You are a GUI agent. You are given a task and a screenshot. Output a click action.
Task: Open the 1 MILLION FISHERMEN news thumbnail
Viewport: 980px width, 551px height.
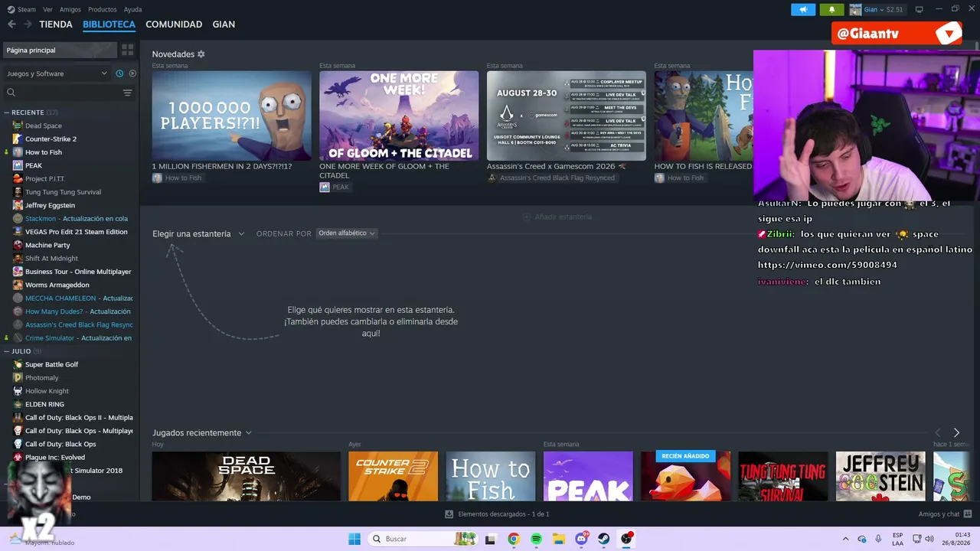click(x=232, y=116)
